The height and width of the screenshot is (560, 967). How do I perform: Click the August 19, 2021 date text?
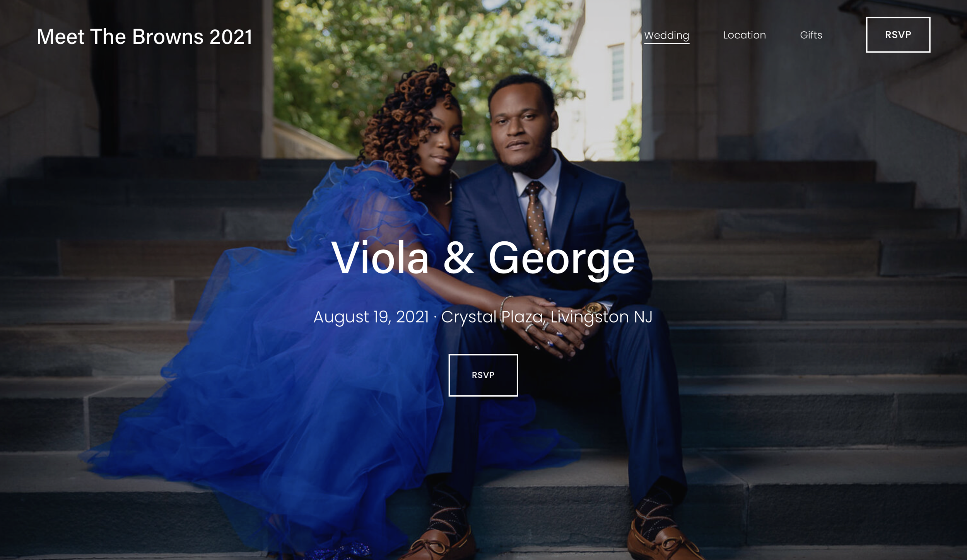[x=371, y=317]
